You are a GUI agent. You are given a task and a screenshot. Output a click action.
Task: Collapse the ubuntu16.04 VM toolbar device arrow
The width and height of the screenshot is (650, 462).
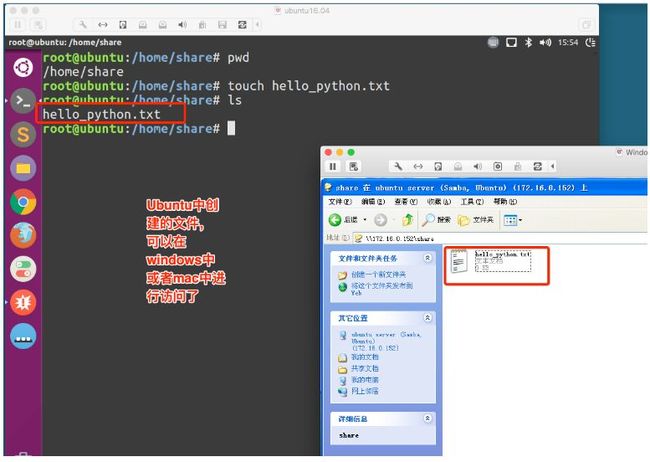pos(257,25)
